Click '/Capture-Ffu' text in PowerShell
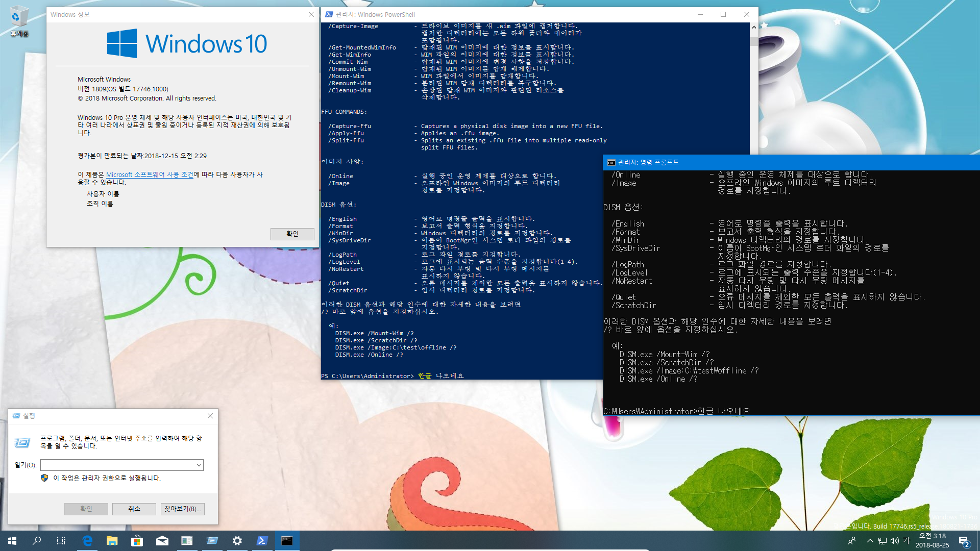Screen dimensions: 980x551 (350, 126)
